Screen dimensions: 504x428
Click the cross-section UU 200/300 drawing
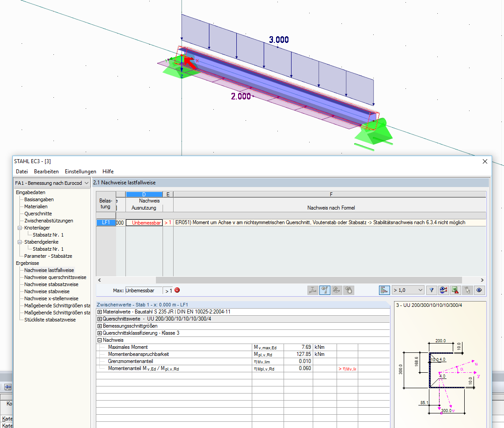(x=440, y=376)
